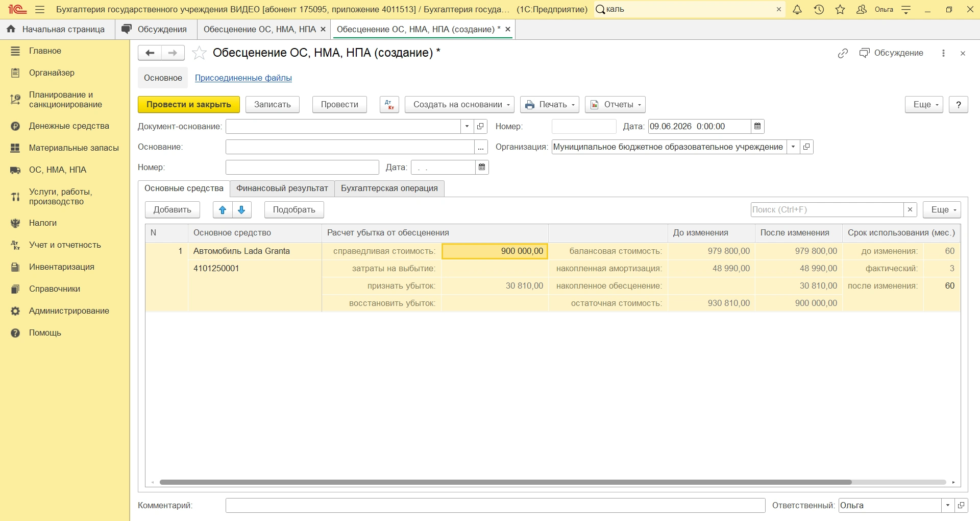Open calendar picker for document Дата
This screenshot has width=980, height=521.
click(x=757, y=127)
